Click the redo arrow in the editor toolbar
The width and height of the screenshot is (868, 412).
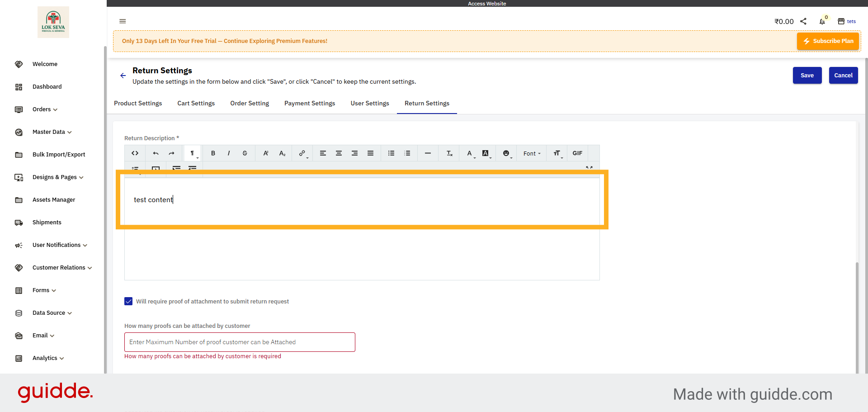click(x=172, y=153)
